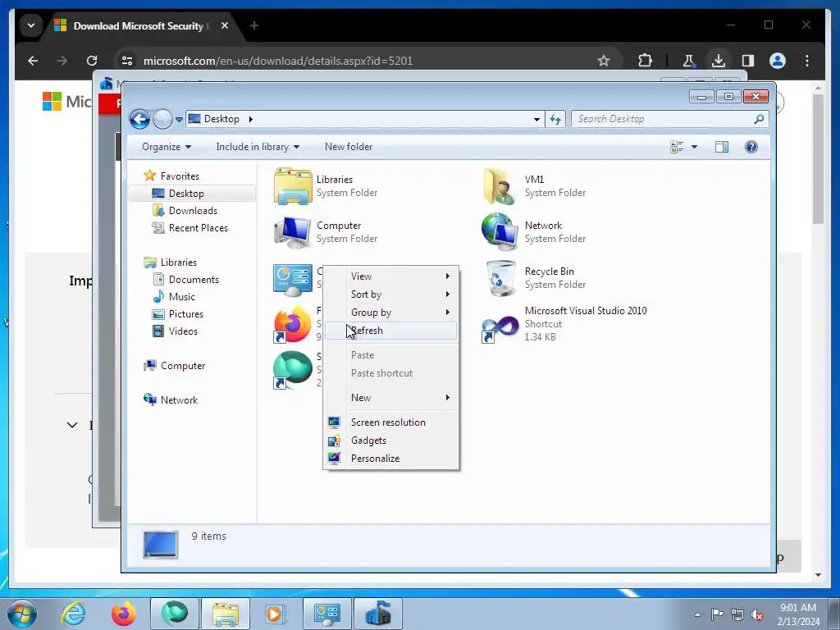The image size is (840, 630).
Task: Open Explorer help icon
Action: 751,147
